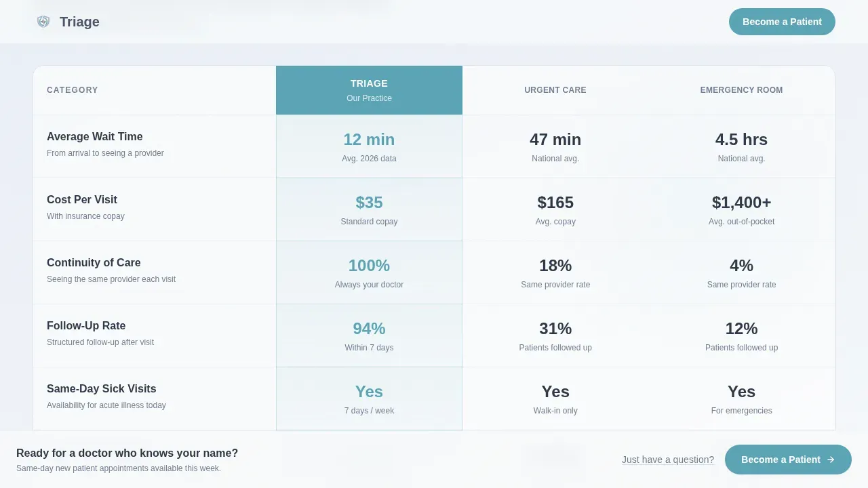The image size is (868, 488).
Task: Open the Triage brand name link
Action: click(79, 22)
